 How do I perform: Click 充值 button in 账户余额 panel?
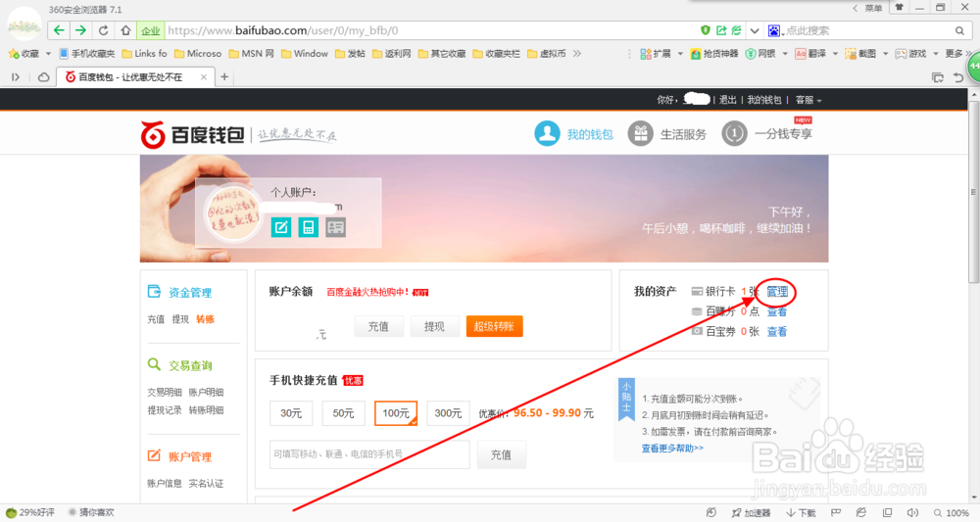click(378, 326)
